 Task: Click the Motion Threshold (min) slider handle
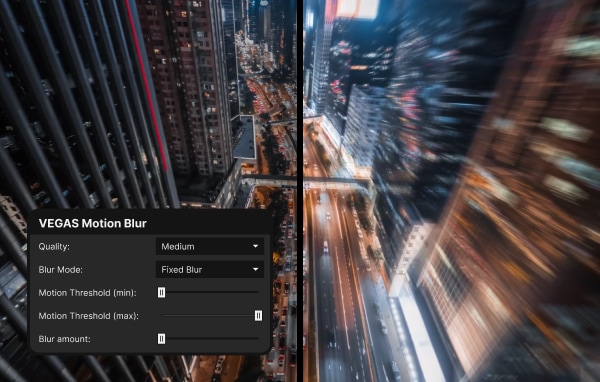coord(161,292)
